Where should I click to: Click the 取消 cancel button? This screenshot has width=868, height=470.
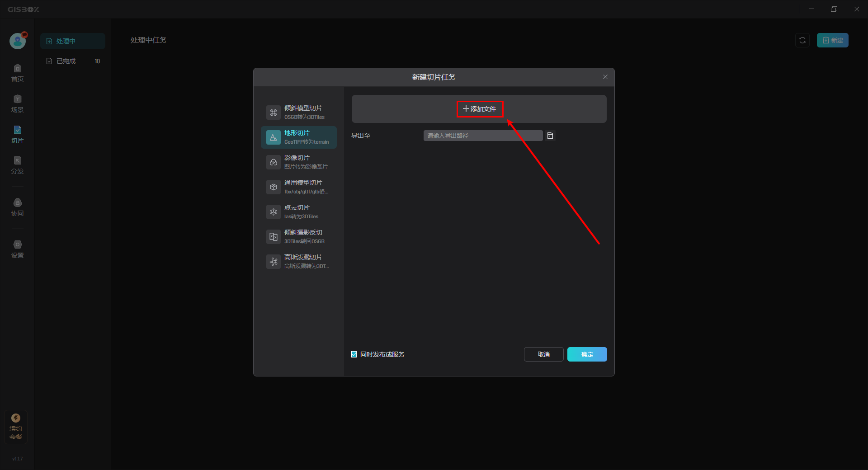click(x=544, y=354)
